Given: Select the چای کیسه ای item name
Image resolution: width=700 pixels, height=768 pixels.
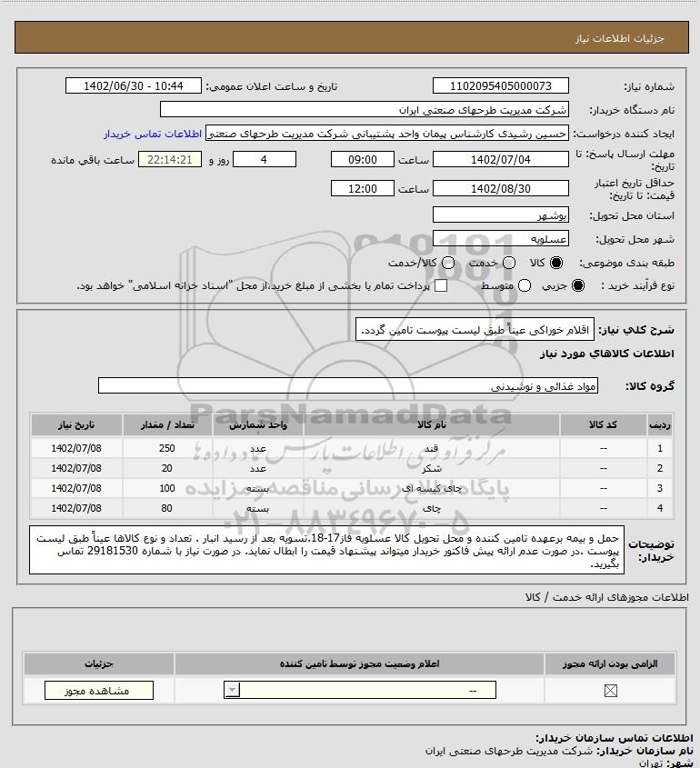Looking at the screenshot, I should (x=432, y=488).
